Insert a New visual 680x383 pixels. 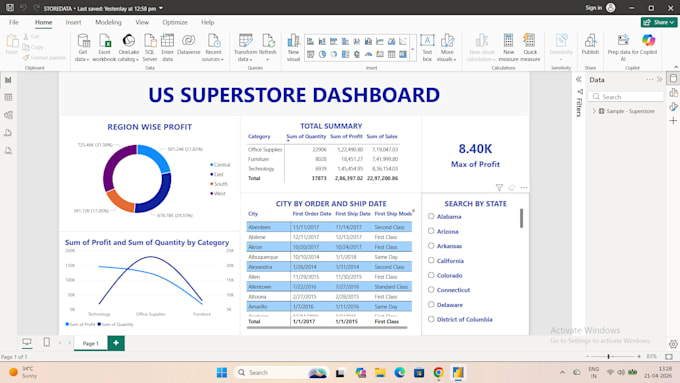click(x=294, y=47)
